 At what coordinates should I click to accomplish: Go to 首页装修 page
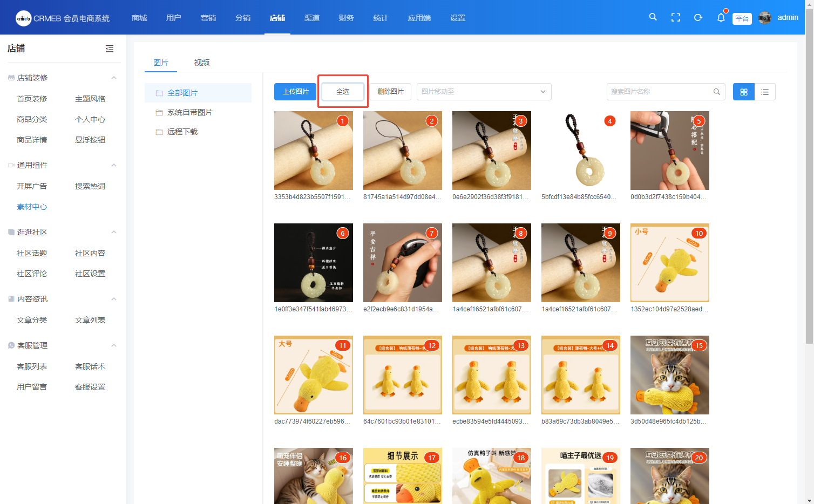(x=32, y=99)
